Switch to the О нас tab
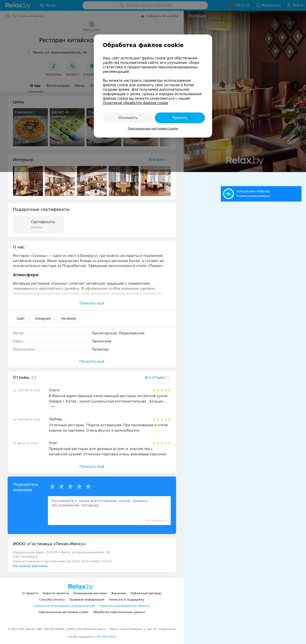Viewport: 306px width, 644px height. [x=35, y=86]
